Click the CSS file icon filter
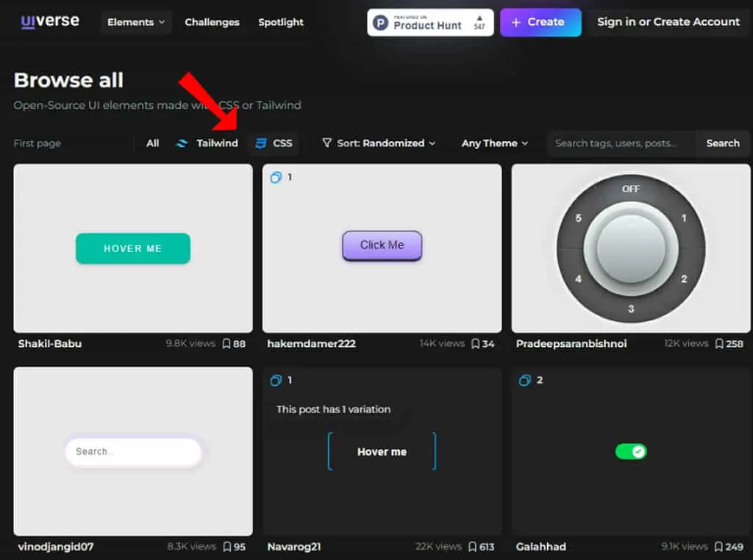The image size is (753, 560). point(261,143)
